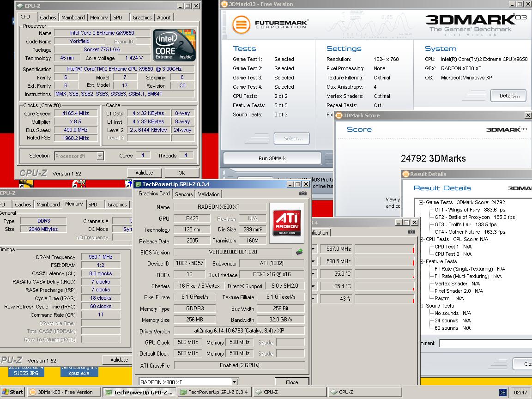Collapse the CPU Tests tree node
This screenshot has height=399, width=532.
pos(422,239)
